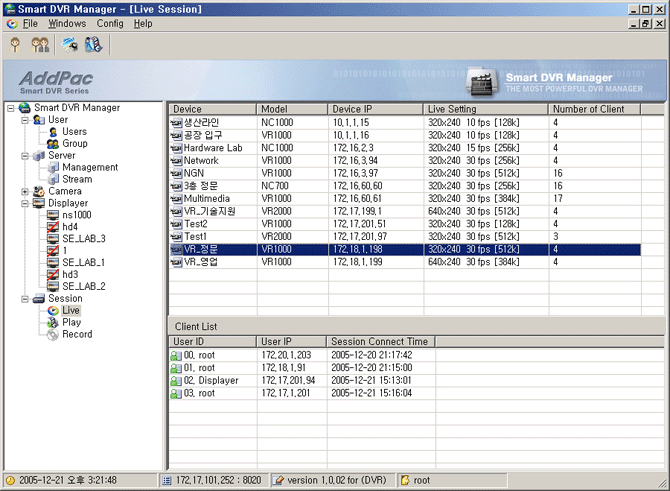Click the Users icon in the tree
This screenshot has width=670, height=491.
[x=53, y=132]
